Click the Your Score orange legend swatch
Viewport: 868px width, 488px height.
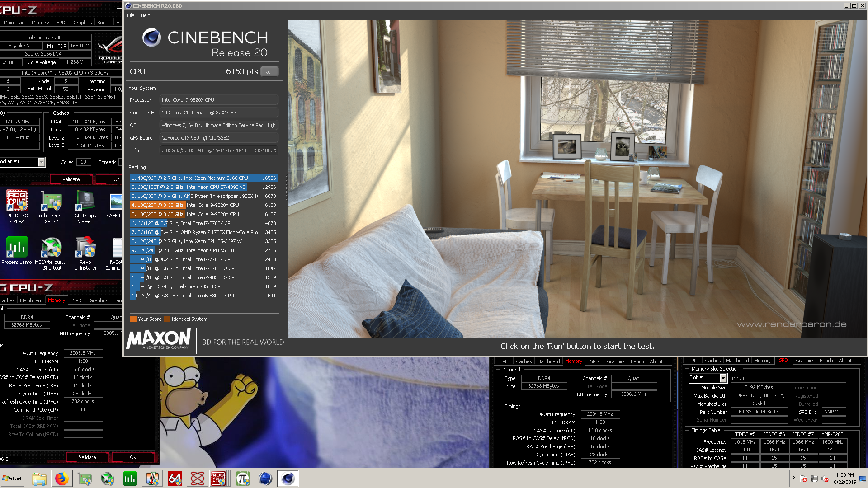pyautogui.click(x=133, y=319)
